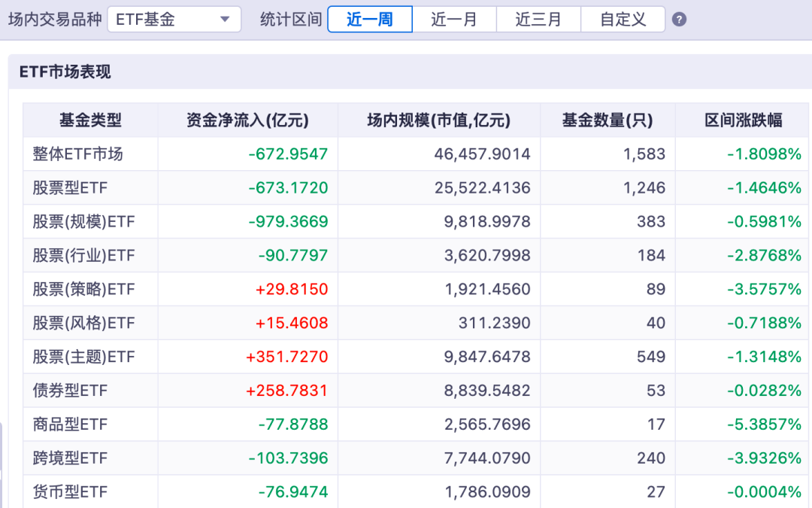The height and width of the screenshot is (508, 812).
Task: Select the 债券型ETF row label
Action: pyautogui.click(x=70, y=391)
